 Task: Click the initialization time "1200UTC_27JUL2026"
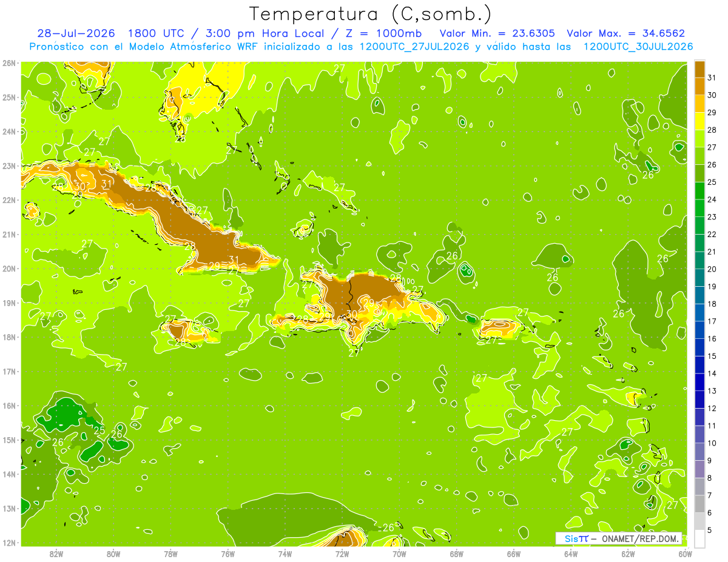[414, 47]
